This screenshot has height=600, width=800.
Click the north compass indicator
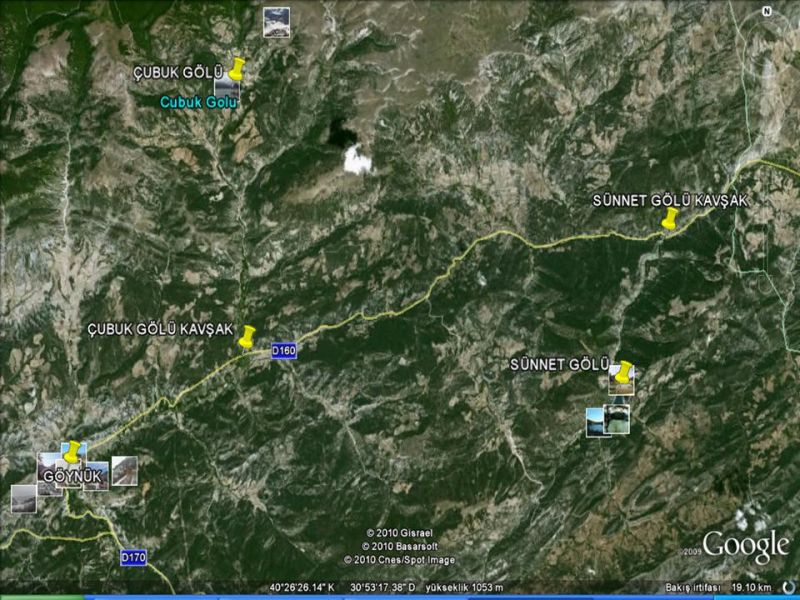coord(766,11)
